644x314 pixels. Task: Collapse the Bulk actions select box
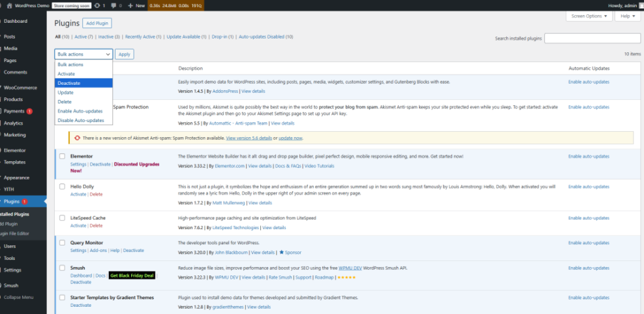pyautogui.click(x=84, y=54)
